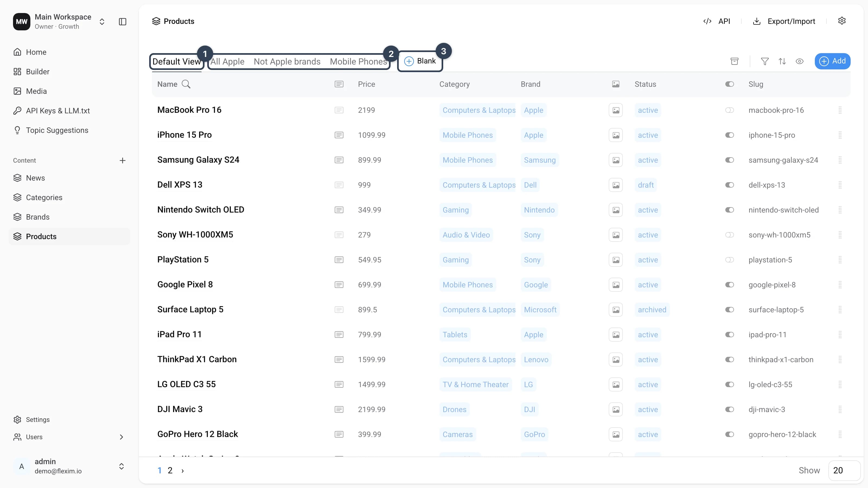This screenshot has width=868, height=488.
Task: Toggle the switch for Dell XPS 13
Action: click(729, 185)
